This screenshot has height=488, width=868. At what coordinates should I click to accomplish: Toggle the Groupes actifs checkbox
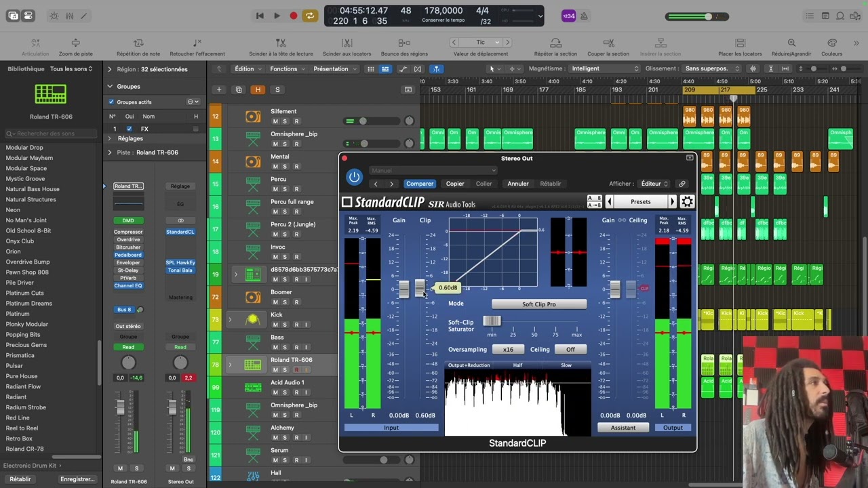pos(111,102)
